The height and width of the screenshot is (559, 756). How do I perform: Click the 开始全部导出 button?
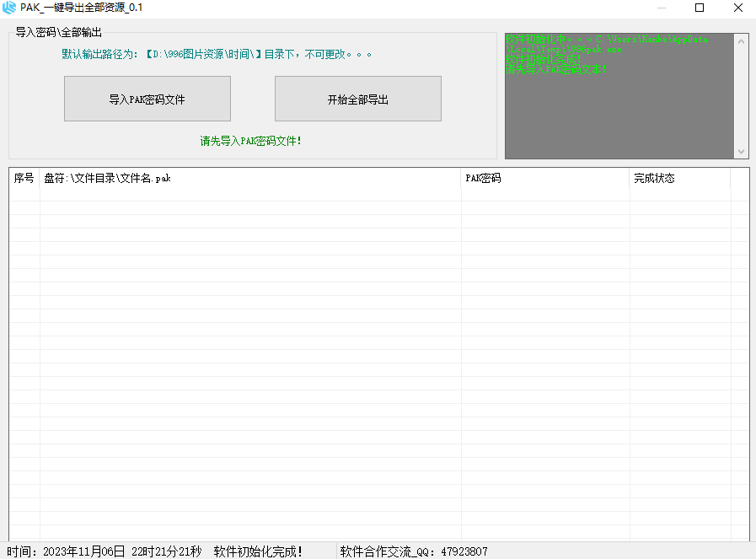click(357, 99)
